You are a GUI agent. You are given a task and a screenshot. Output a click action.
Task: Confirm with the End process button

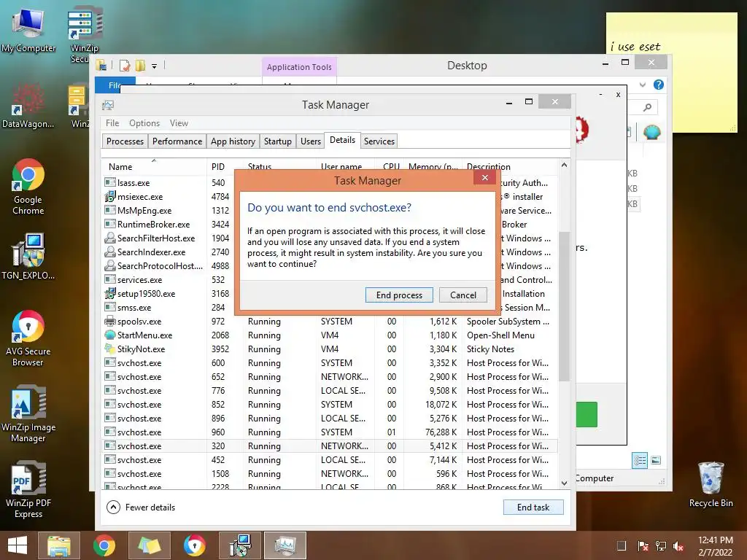click(399, 295)
